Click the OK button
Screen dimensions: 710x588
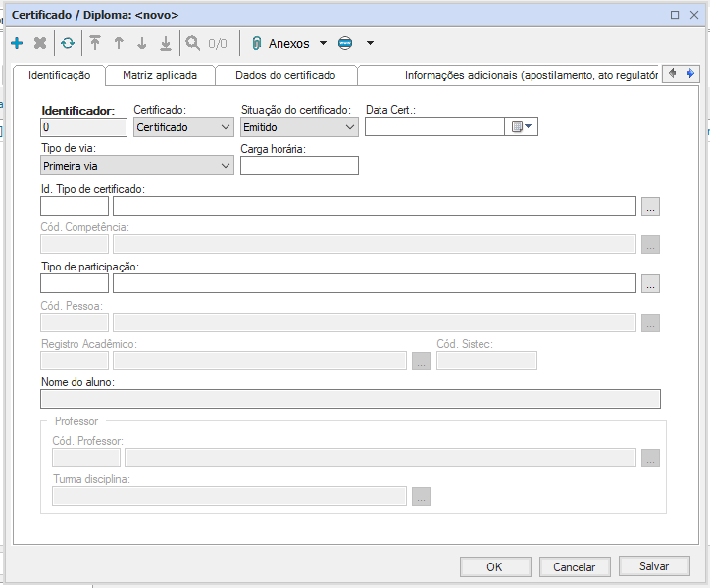point(494,566)
